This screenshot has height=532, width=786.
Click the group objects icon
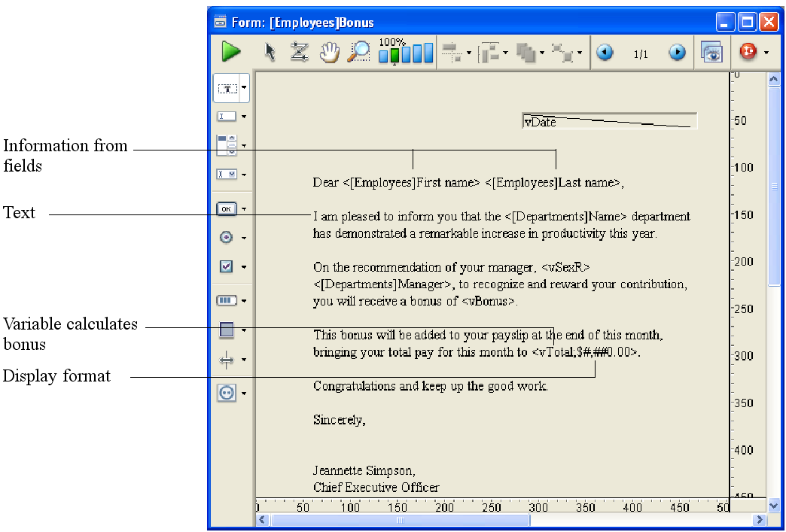(562, 53)
